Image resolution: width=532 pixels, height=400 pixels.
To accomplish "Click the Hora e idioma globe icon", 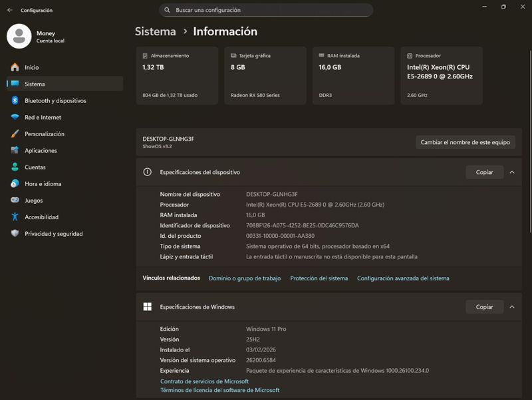I will click(x=15, y=183).
